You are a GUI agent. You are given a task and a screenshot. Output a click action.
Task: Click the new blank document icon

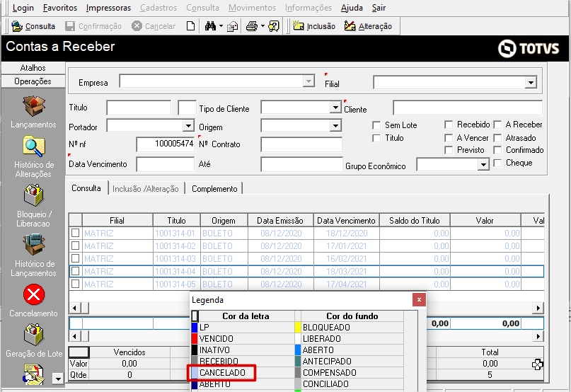[190, 26]
